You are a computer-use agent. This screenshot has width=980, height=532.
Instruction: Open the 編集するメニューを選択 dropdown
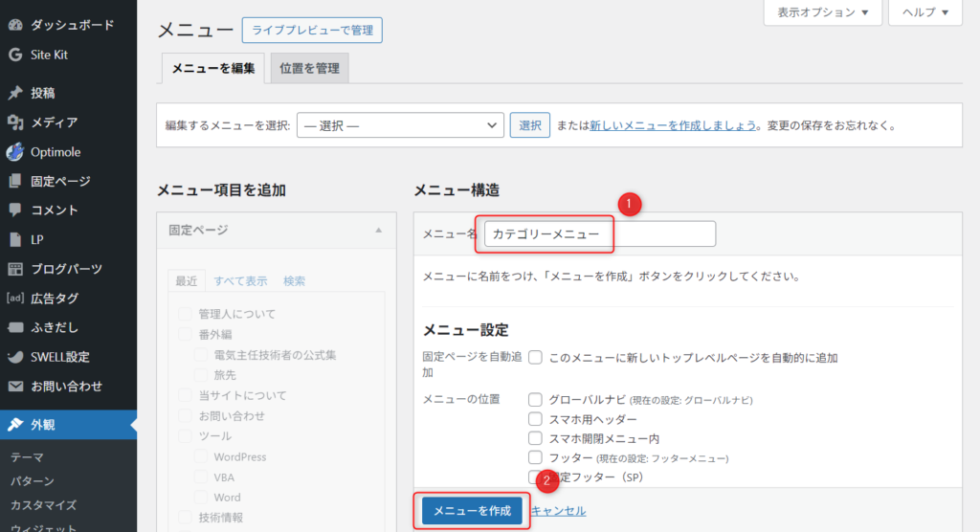399,125
